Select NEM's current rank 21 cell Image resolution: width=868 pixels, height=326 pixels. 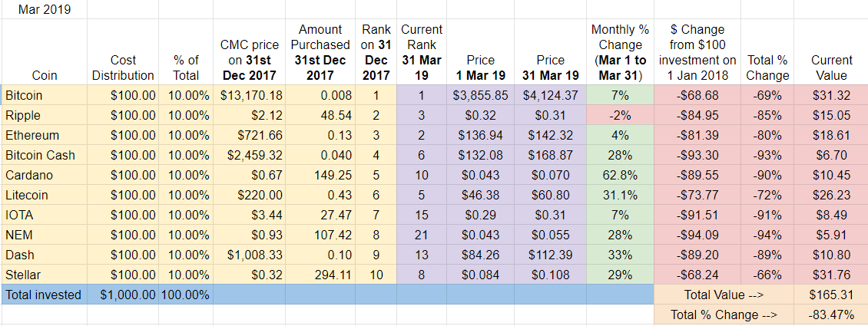[x=421, y=235]
